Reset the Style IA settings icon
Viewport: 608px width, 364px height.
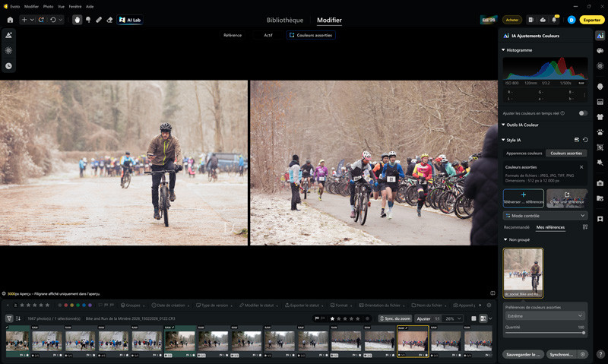(x=585, y=140)
